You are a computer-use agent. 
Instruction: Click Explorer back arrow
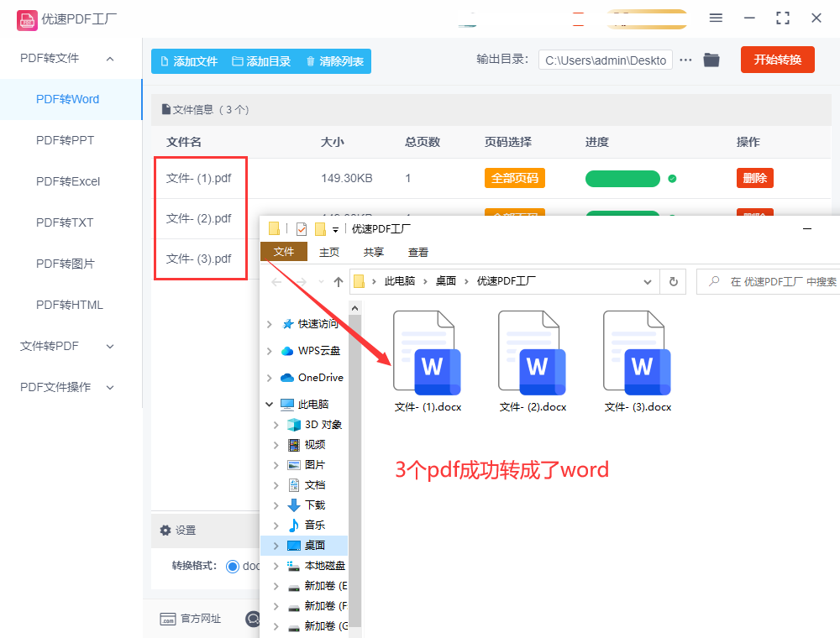coord(277,281)
